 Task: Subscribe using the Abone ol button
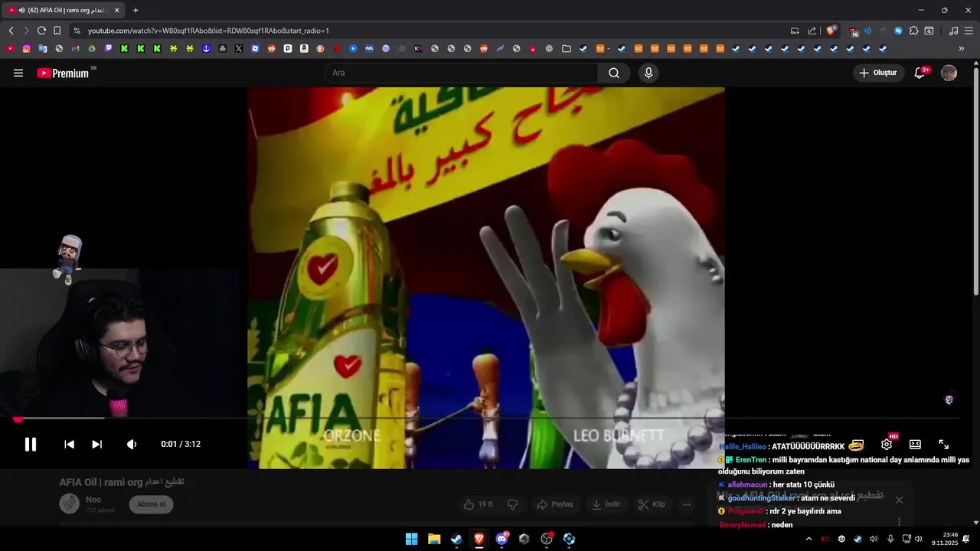[152, 504]
